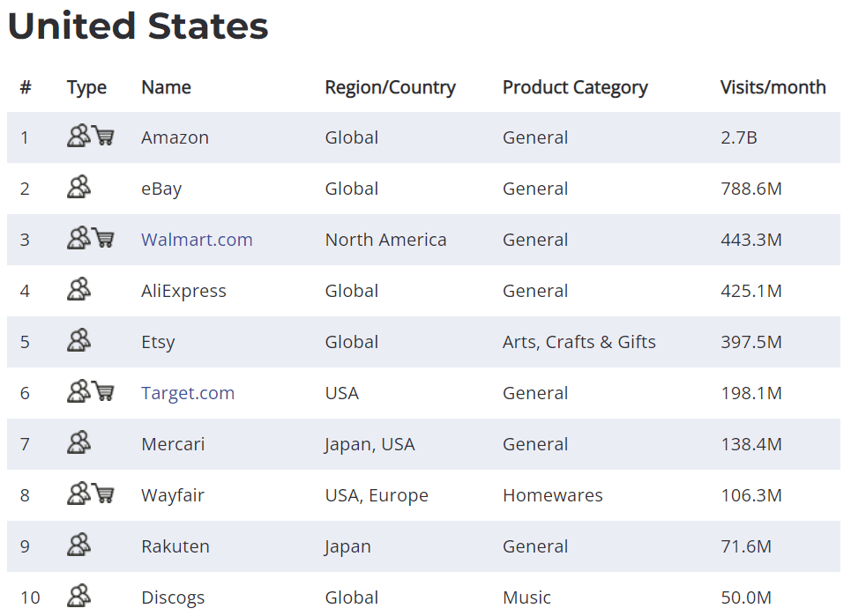The height and width of the screenshot is (616, 851).
Task: Click the Region/Country column header
Action: [390, 87]
